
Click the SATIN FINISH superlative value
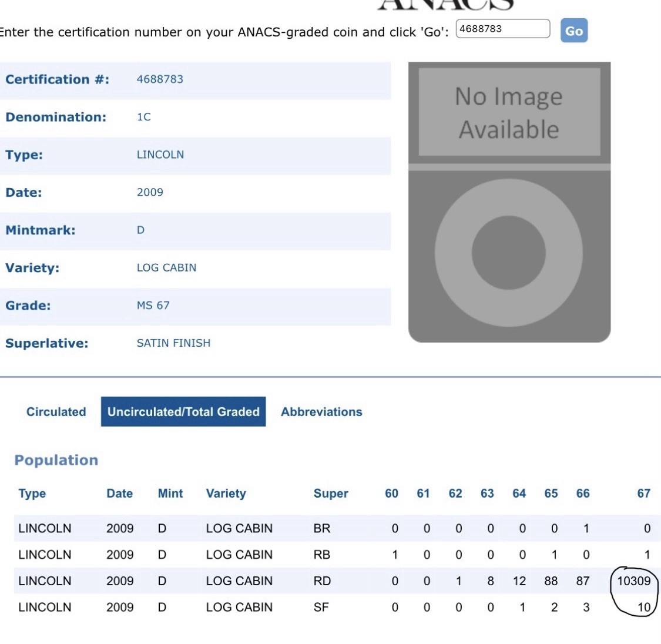173,343
